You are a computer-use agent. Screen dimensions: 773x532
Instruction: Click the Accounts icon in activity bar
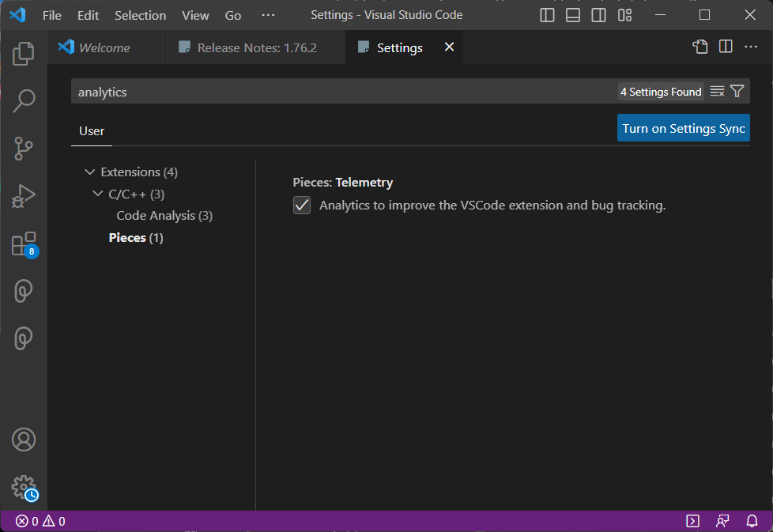[x=24, y=439]
